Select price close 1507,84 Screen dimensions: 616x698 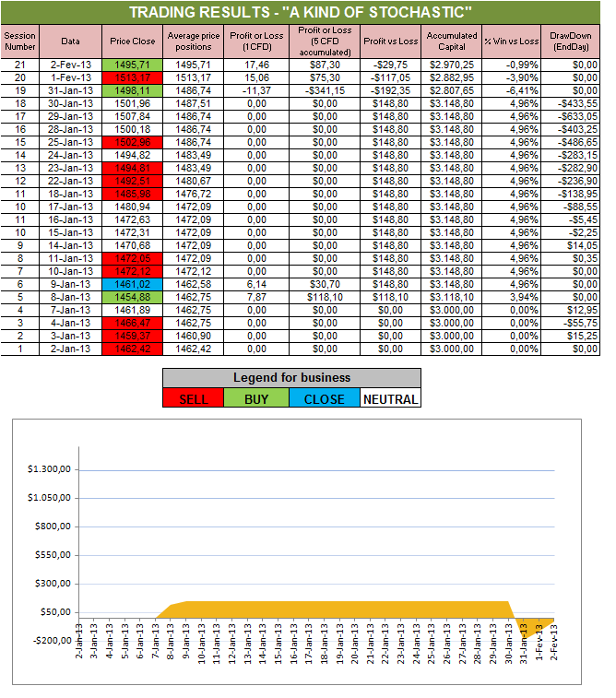tap(133, 116)
